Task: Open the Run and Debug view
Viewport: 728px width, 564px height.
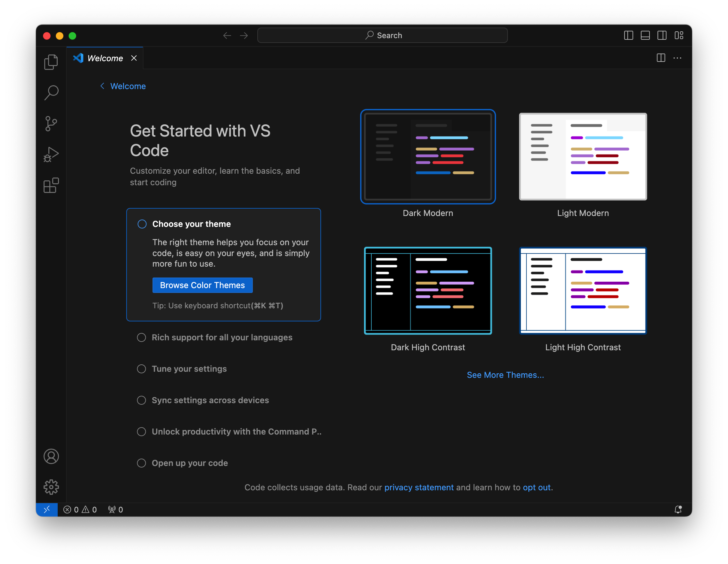Action: (x=51, y=154)
